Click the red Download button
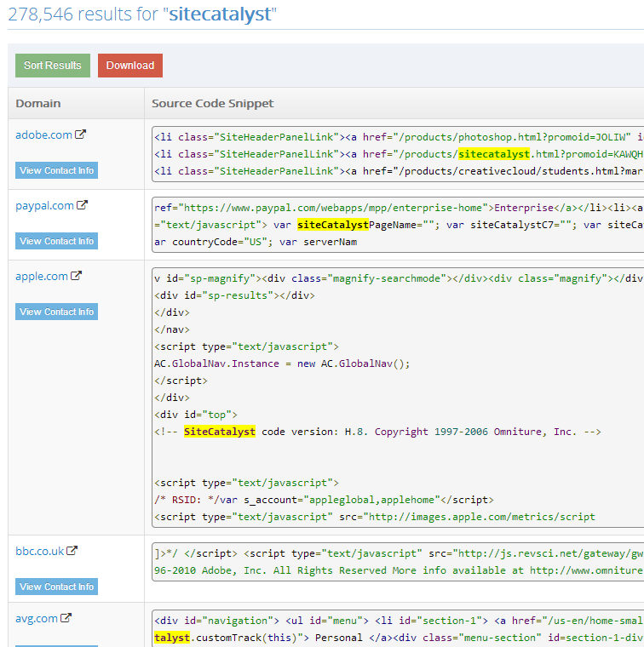The width and height of the screenshot is (644, 647). (130, 66)
